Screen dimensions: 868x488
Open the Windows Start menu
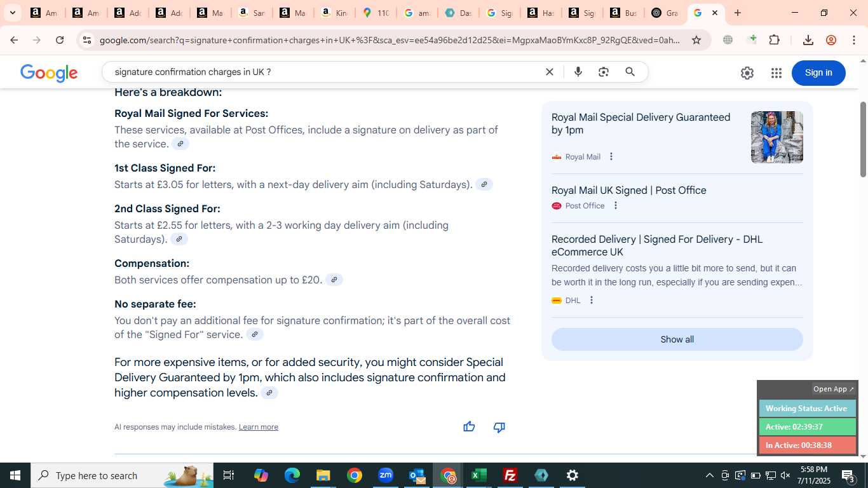pos(15,475)
